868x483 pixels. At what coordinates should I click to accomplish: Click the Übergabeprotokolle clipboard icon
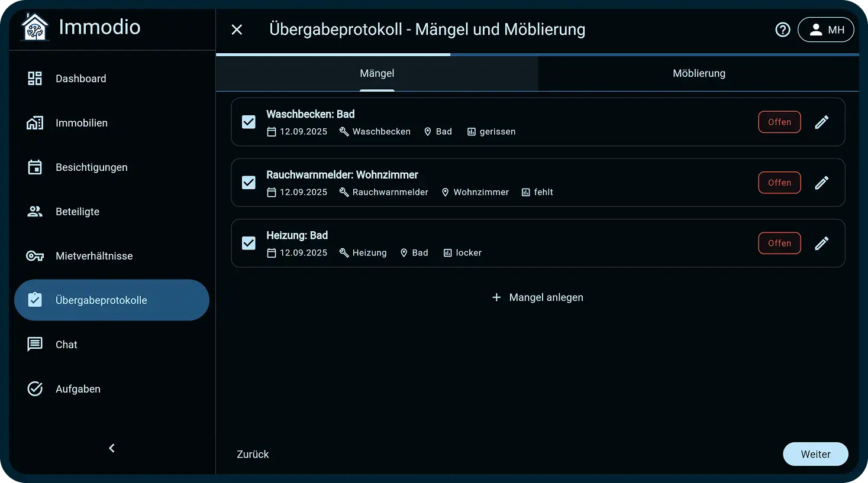35,300
